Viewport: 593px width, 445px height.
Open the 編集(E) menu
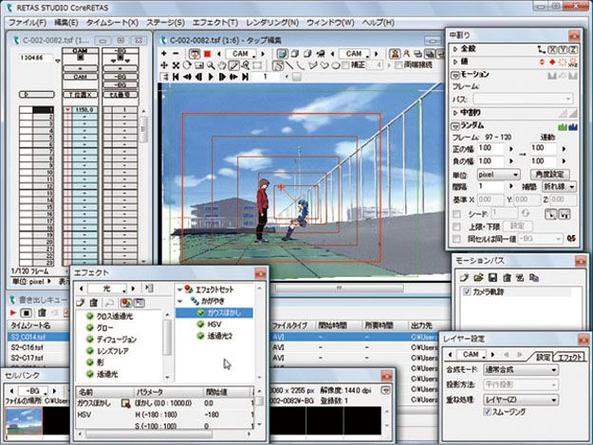[66, 23]
